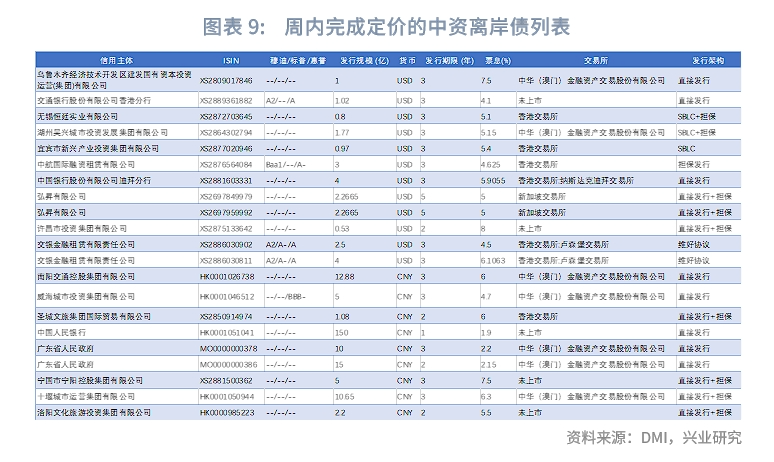Click coupon cell 5.9055
Image resolution: width=774 pixels, height=462 pixels.
tap(493, 181)
